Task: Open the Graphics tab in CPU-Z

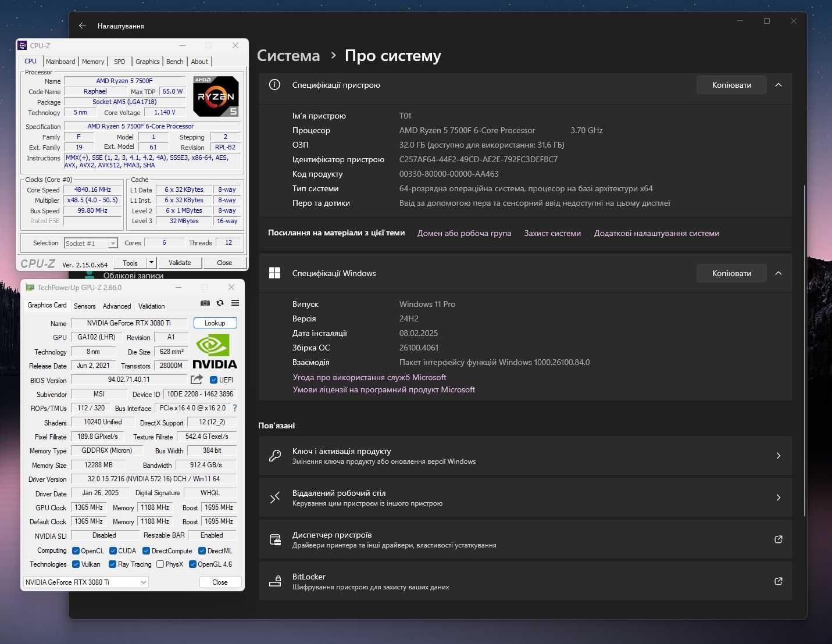Action: (147, 62)
